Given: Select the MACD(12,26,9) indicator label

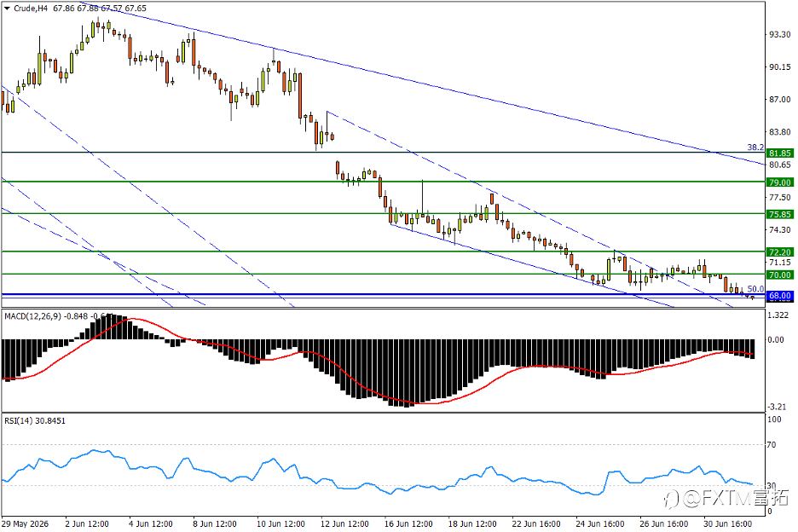Looking at the screenshot, I should (33, 316).
